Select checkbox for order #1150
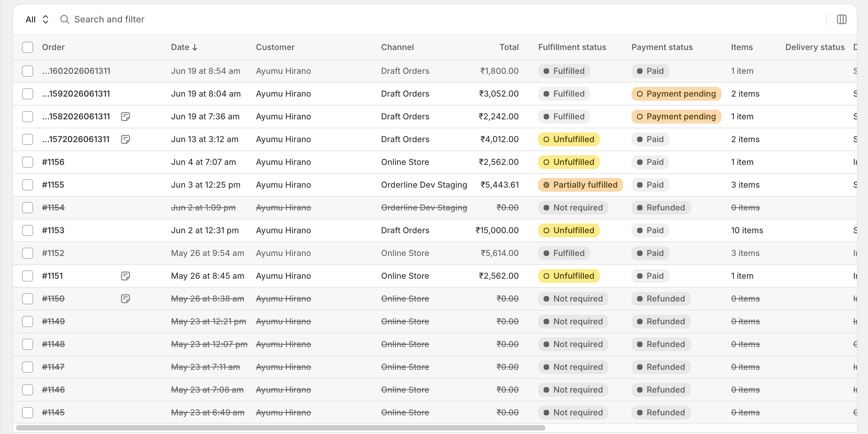This screenshot has width=868, height=434. (28, 299)
